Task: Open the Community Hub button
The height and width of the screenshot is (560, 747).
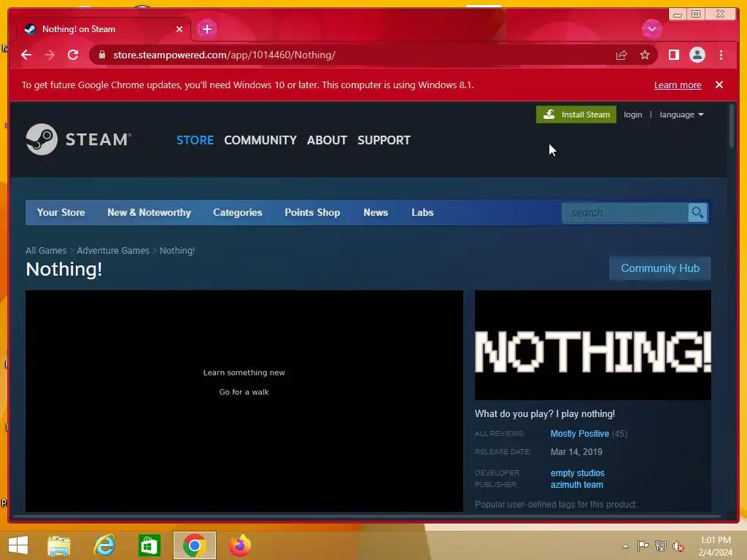Action: pos(659,268)
